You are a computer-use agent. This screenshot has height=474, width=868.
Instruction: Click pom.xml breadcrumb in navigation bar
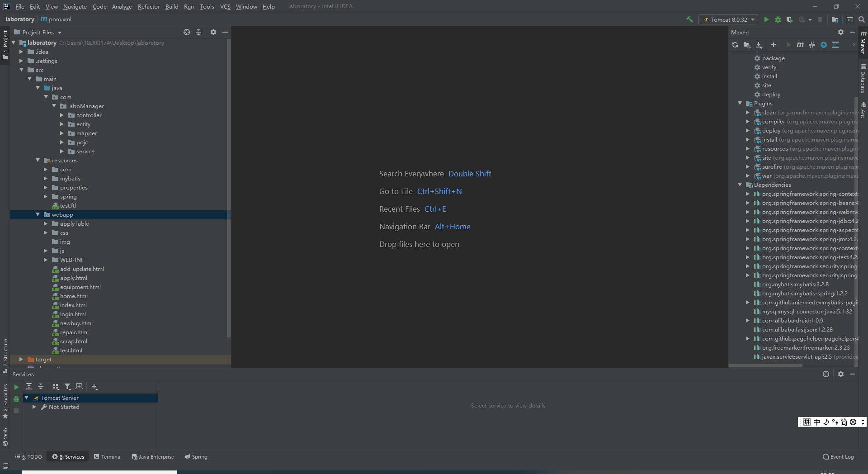(56, 19)
